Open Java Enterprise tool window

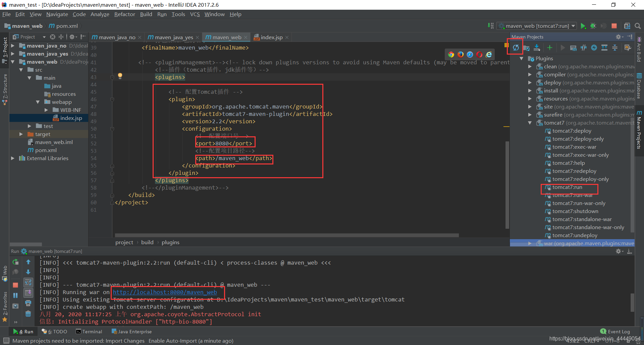coord(131,332)
